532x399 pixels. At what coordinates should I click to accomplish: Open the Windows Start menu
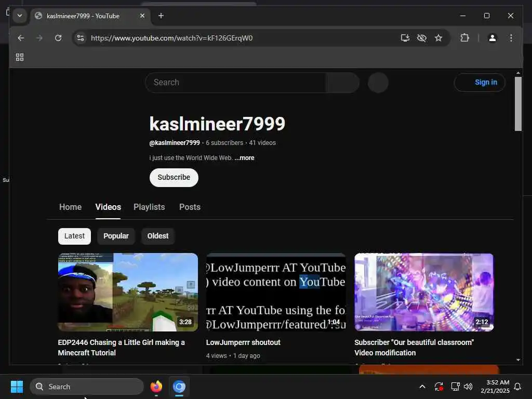tap(17, 387)
